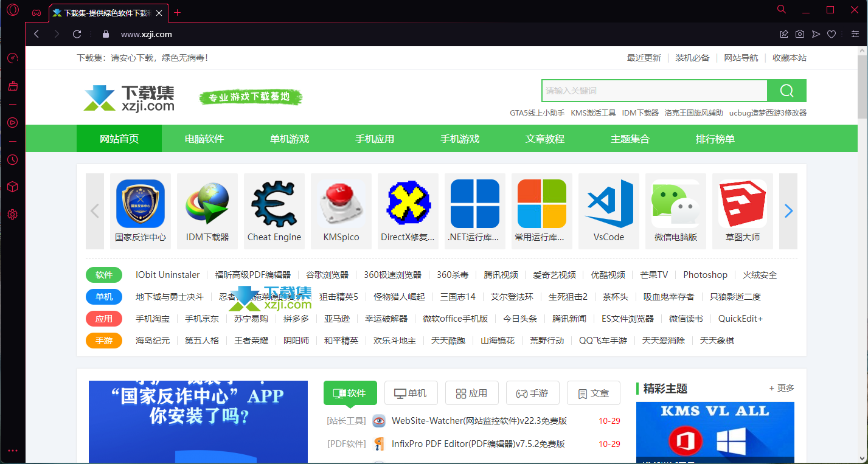Bookmark page with heart icon
The image size is (868, 464).
832,34
